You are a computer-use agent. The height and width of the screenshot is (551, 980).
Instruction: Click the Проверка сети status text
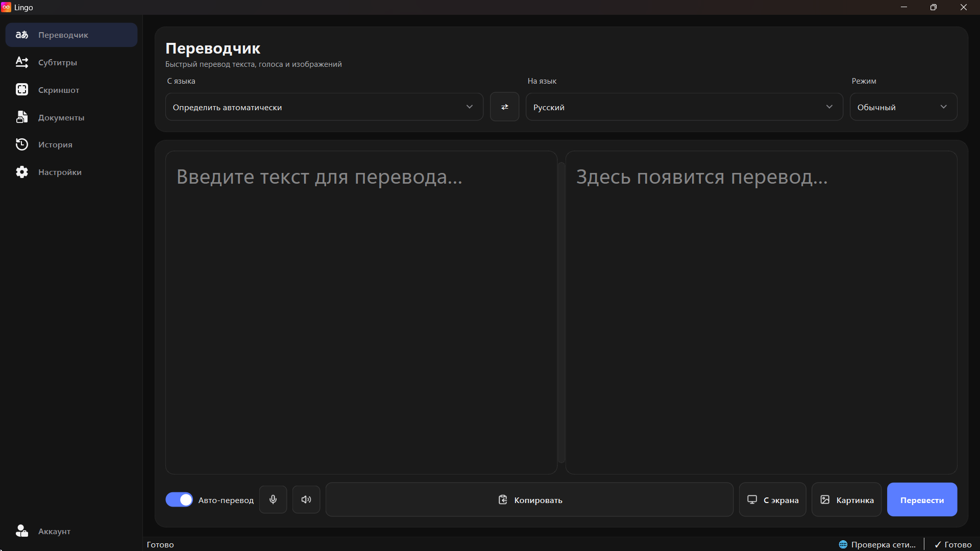[x=884, y=544]
